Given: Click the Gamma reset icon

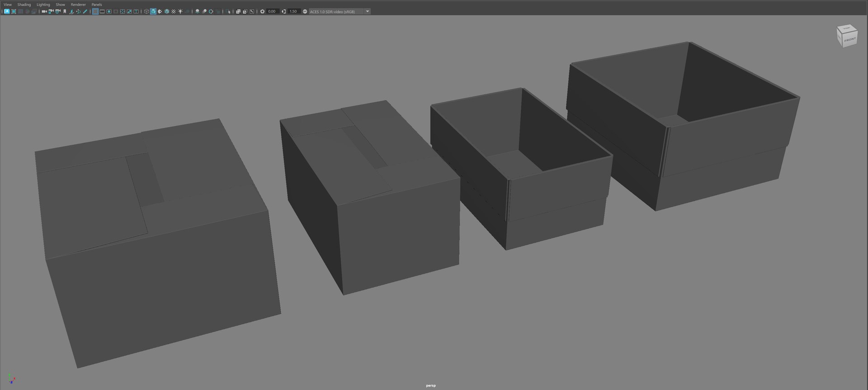Looking at the screenshot, I should tap(283, 11).
